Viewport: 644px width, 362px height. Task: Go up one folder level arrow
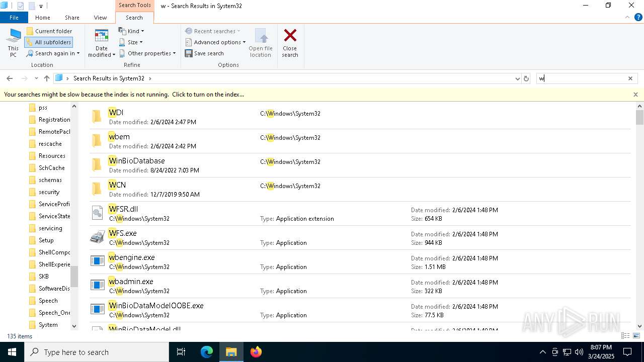tap(47, 78)
